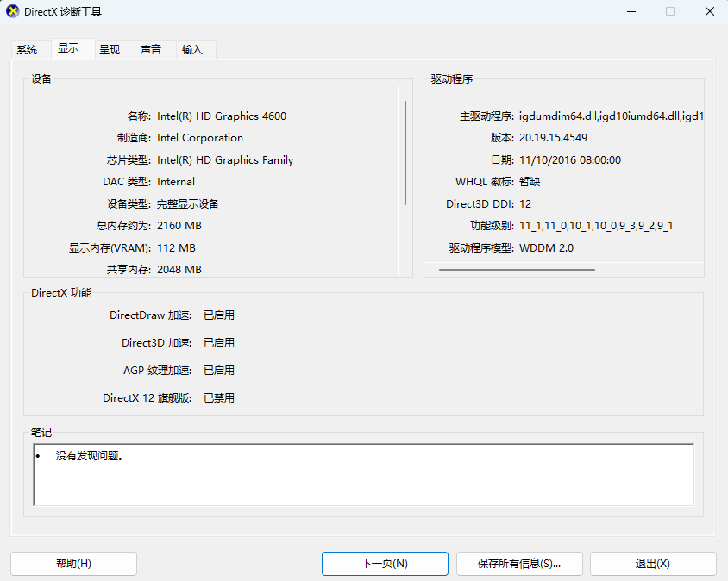The image size is (728, 581).
Task: Click the 显示内存(VRAM): label
Action: (110, 247)
